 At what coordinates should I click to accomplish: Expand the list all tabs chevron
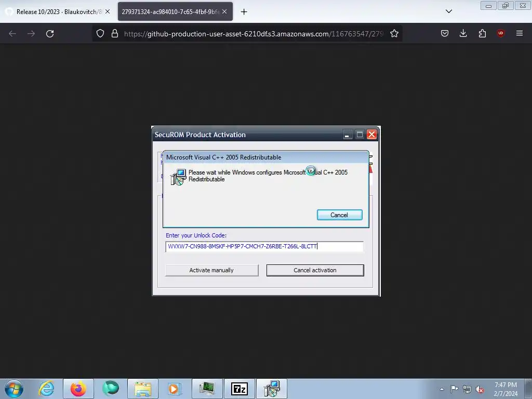pyautogui.click(x=448, y=11)
